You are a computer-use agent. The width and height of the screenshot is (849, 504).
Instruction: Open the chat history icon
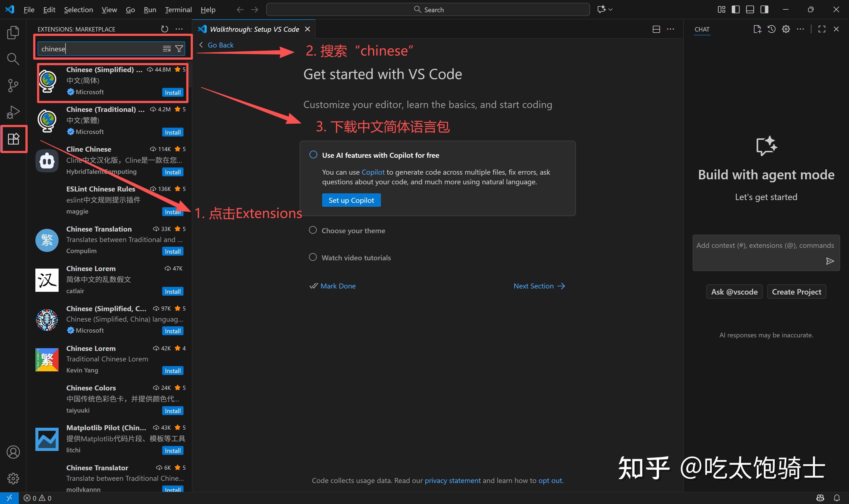[x=771, y=29]
